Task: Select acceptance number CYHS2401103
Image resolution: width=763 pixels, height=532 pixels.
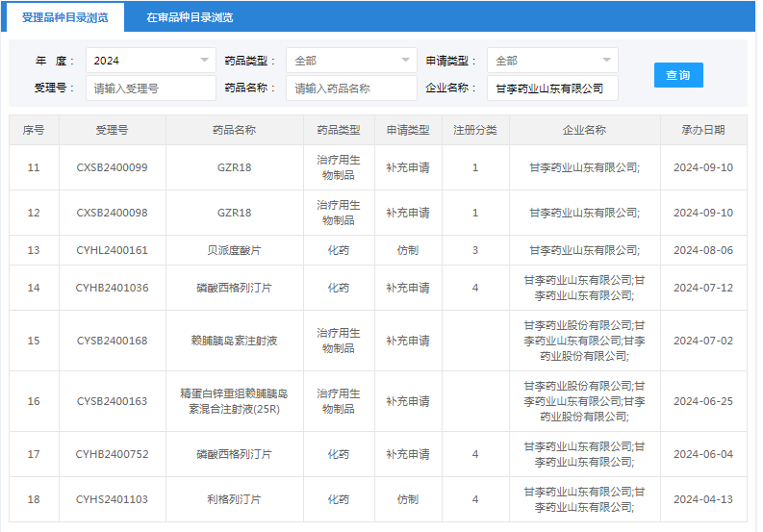Action: point(112,499)
